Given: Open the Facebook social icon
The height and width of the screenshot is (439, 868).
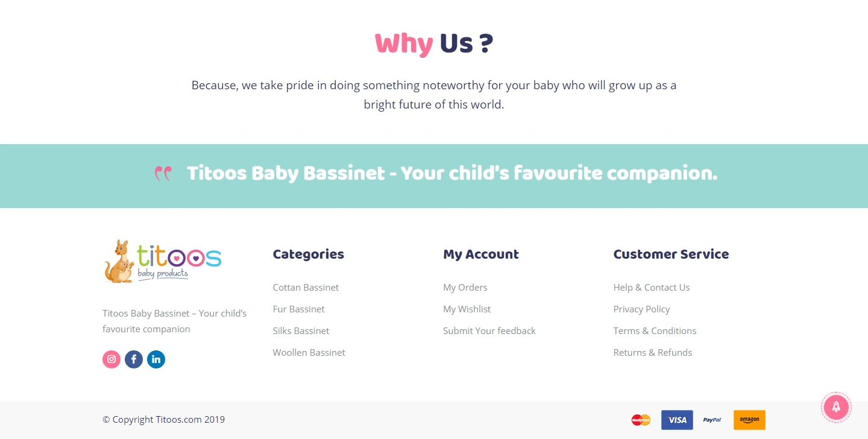Looking at the screenshot, I should click(x=134, y=359).
